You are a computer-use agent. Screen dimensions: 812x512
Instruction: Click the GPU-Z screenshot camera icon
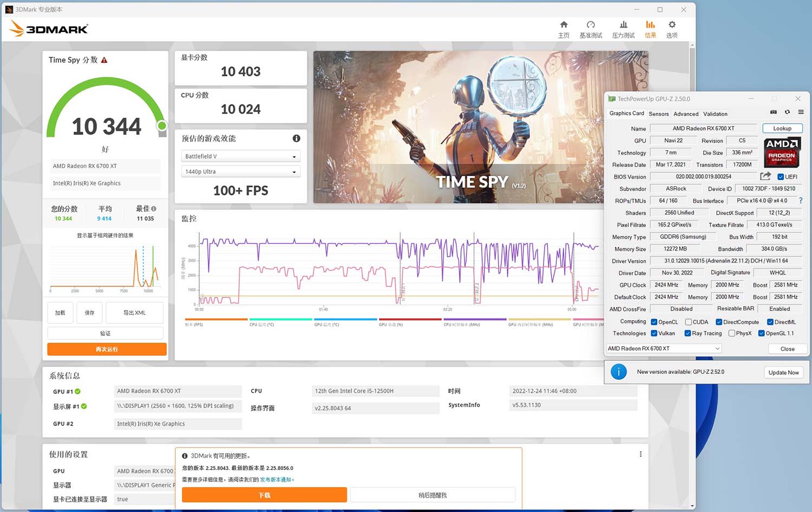(x=774, y=112)
